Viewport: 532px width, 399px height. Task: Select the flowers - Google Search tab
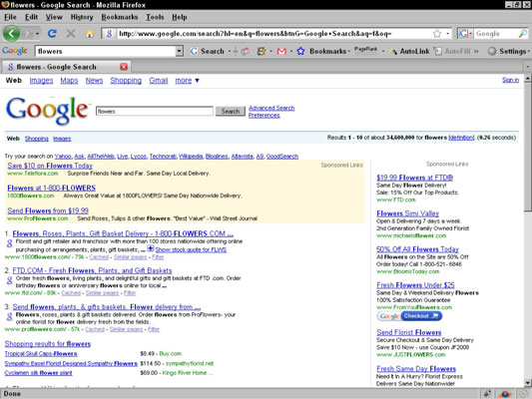[x=67, y=67]
